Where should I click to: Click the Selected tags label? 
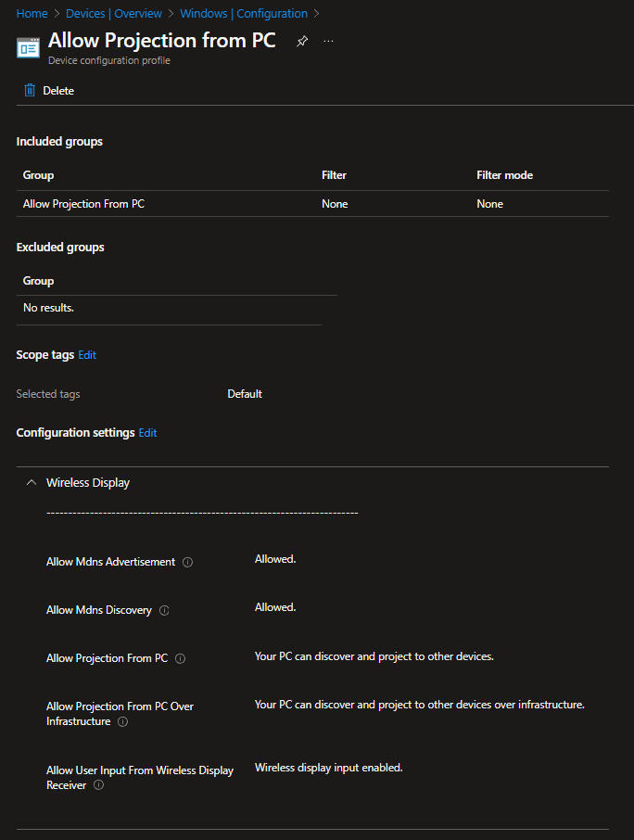48,394
